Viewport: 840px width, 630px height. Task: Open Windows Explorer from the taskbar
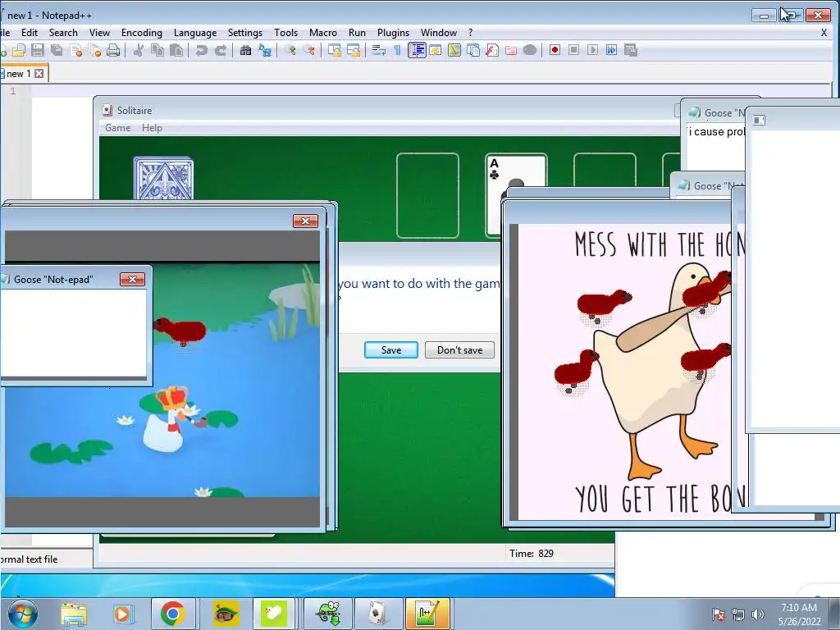(x=74, y=614)
